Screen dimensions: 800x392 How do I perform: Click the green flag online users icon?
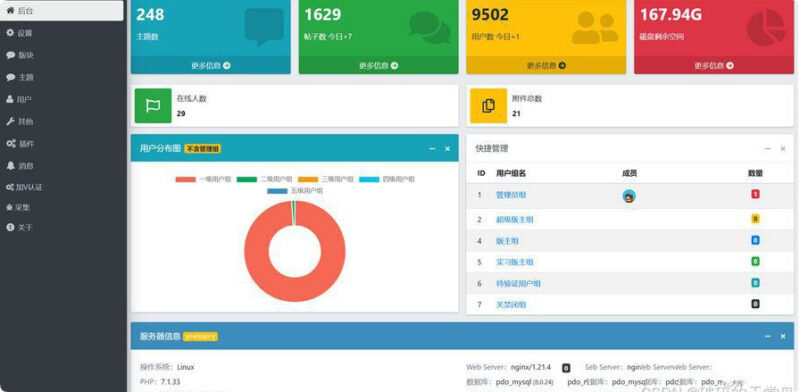153,106
